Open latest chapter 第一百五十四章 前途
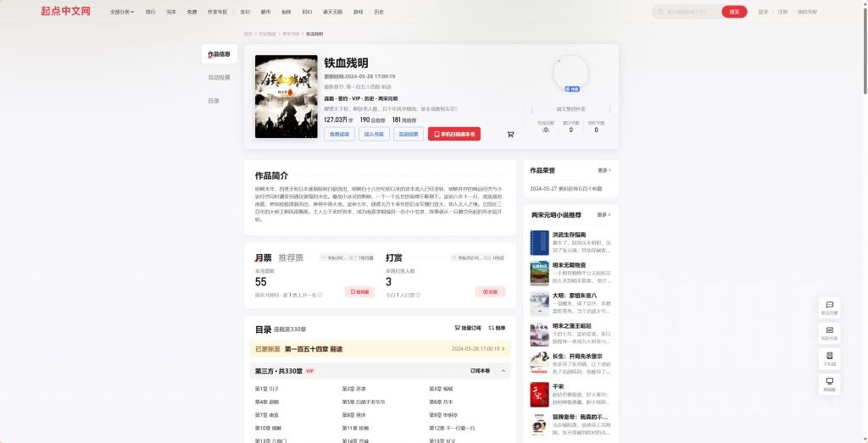 pos(314,349)
